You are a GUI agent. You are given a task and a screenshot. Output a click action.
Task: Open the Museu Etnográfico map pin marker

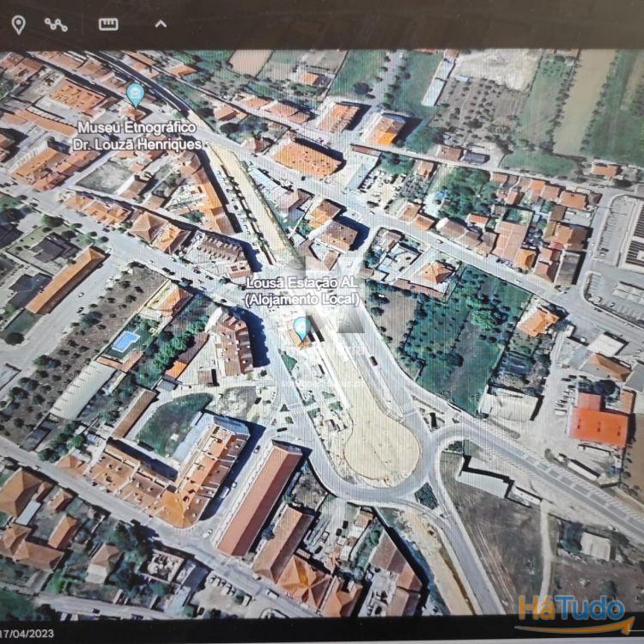coord(135,95)
